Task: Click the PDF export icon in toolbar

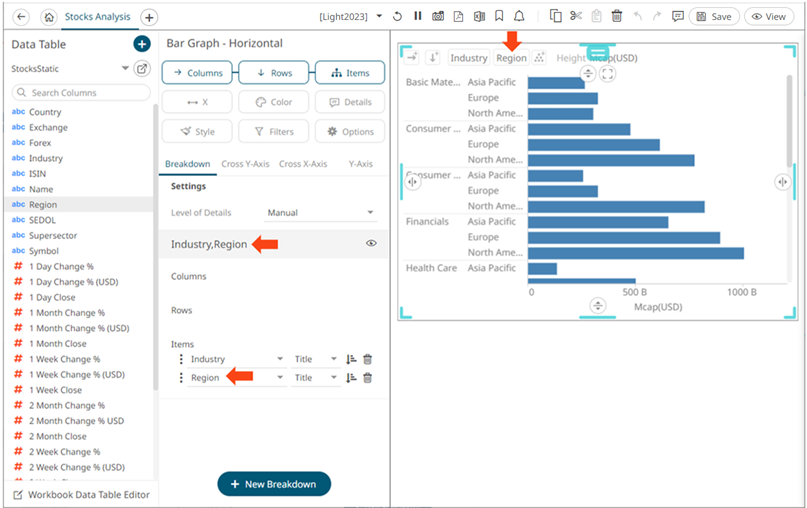Action: [x=458, y=17]
